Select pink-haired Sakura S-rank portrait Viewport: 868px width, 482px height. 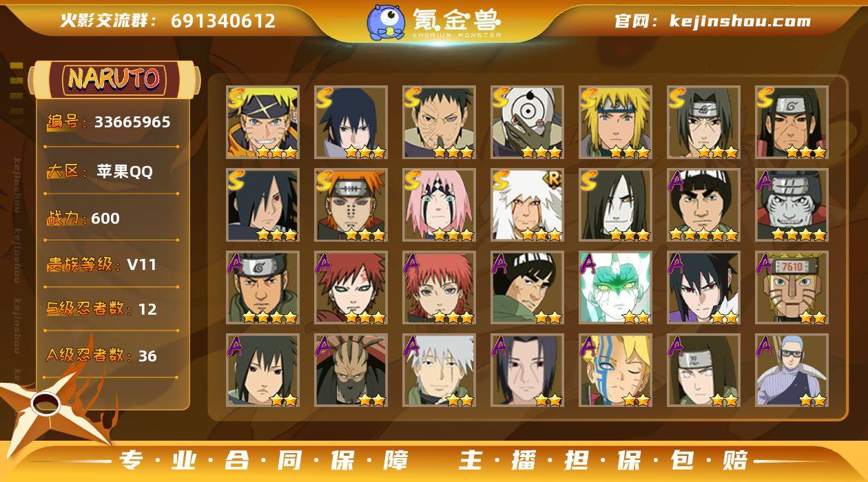point(440,205)
